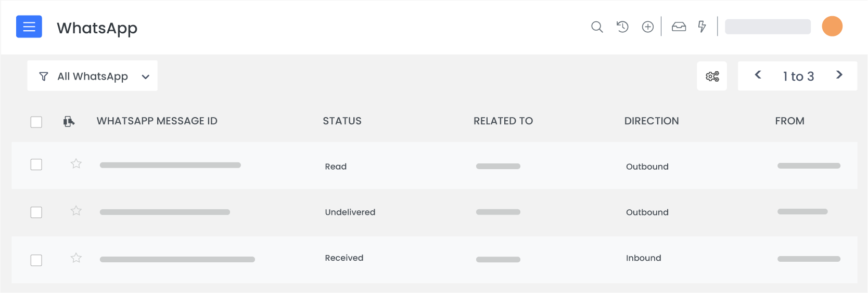Open the inbox tray icon
The image size is (868, 293).
(679, 27)
